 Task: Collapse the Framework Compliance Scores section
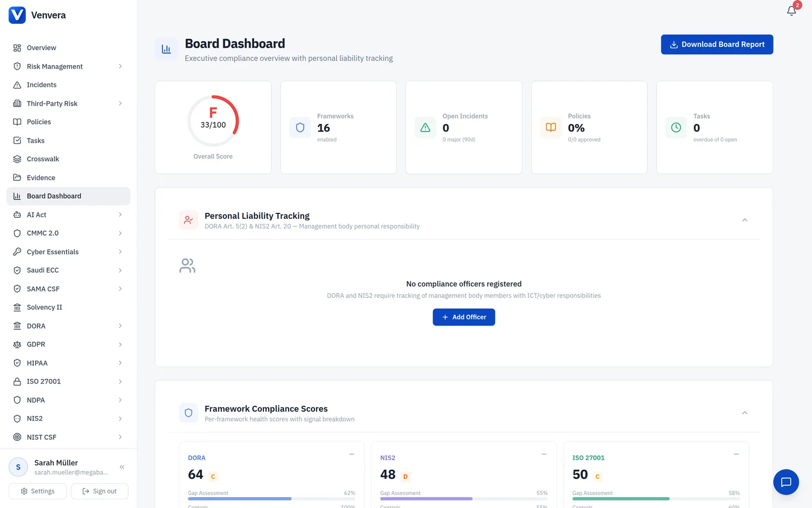[745, 413]
